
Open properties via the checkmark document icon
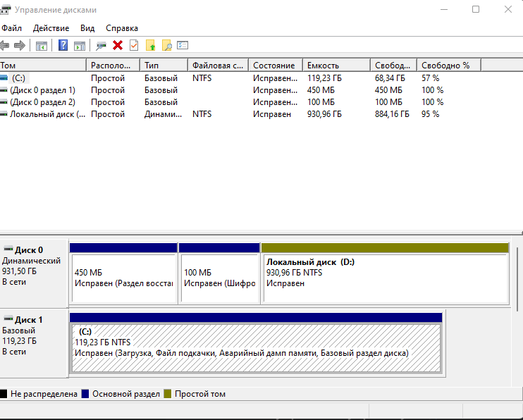[134, 45]
